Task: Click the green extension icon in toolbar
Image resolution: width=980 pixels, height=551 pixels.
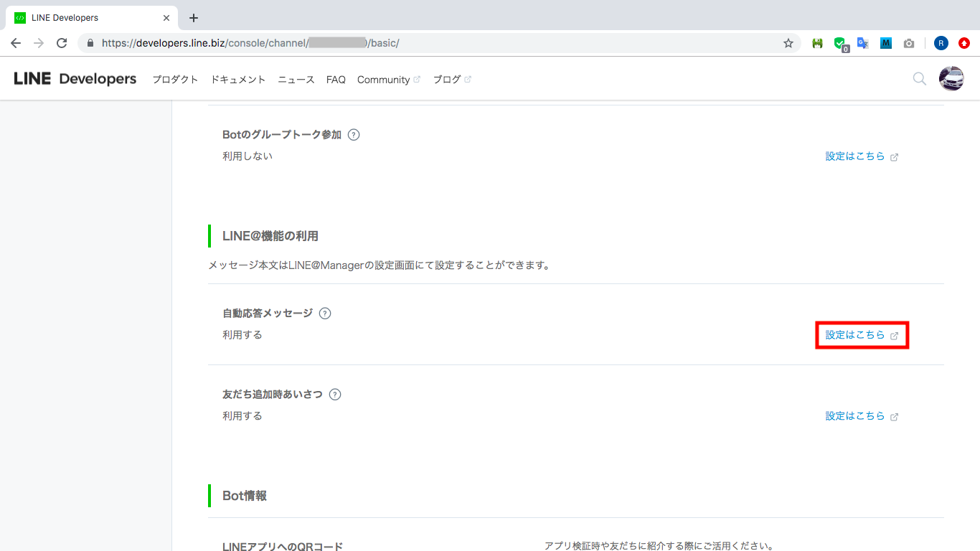Action: tap(817, 43)
